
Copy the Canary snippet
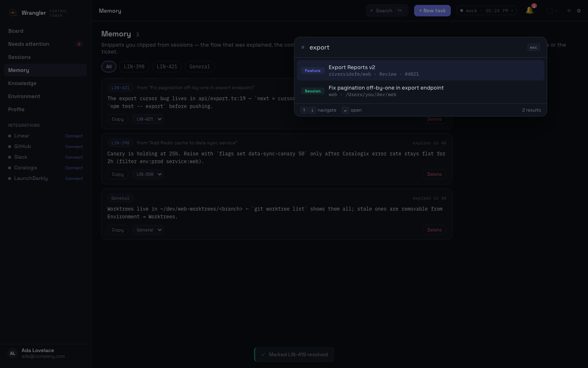click(118, 174)
